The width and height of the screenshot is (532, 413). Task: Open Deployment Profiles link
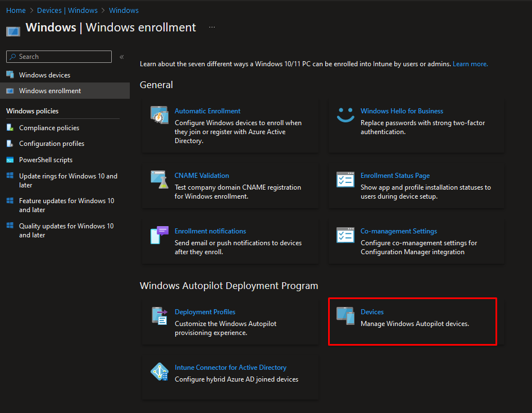[205, 311]
